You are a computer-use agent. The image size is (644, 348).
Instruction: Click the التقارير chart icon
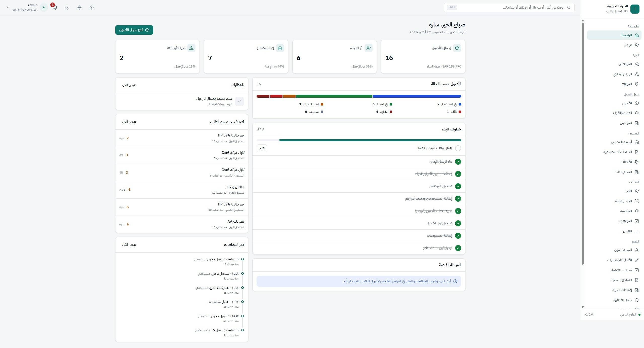(x=637, y=231)
